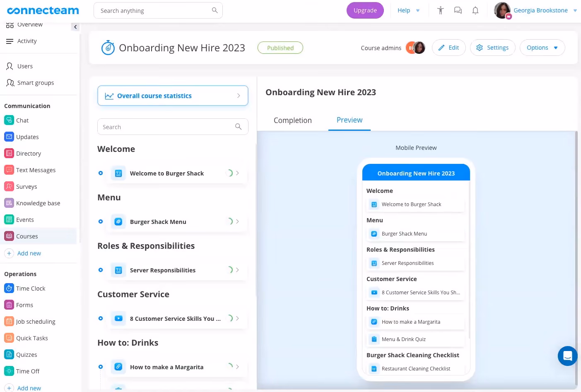Open the Options dropdown

(542, 48)
